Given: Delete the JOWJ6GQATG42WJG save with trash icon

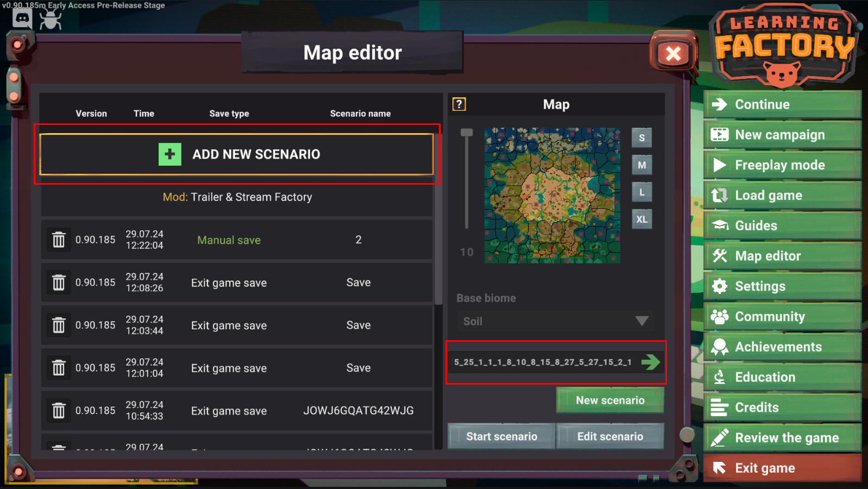Looking at the screenshot, I should (x=59, y=411).
